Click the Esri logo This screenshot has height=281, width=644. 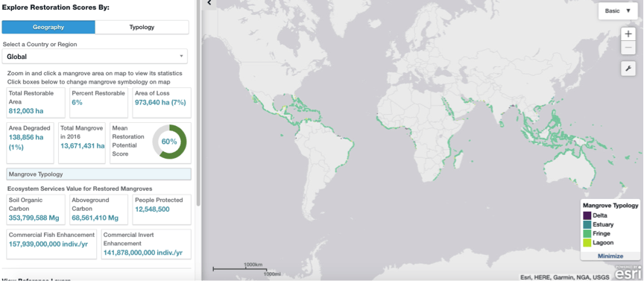coord(628,274)
